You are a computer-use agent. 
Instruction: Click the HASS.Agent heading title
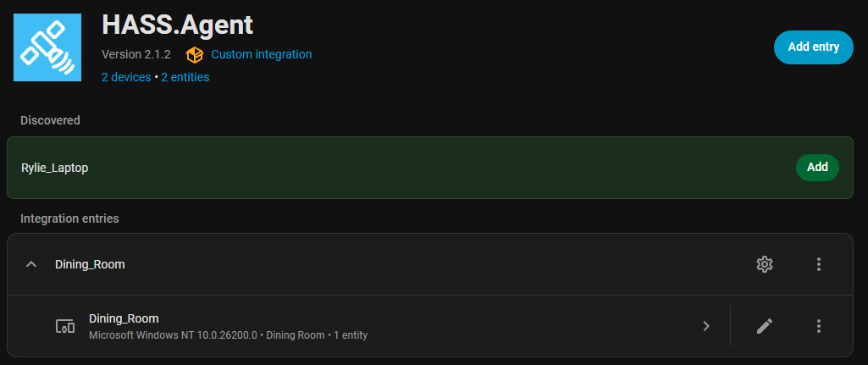coord(177,24)
